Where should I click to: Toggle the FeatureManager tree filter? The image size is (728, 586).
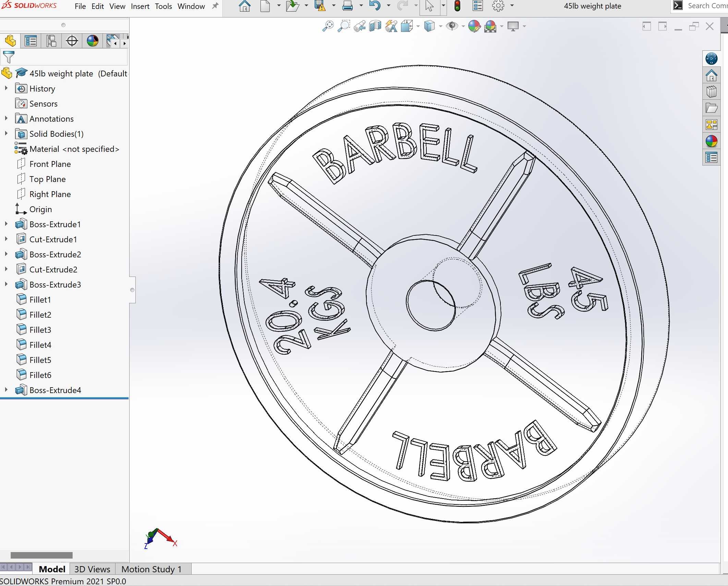pos(9,57)
